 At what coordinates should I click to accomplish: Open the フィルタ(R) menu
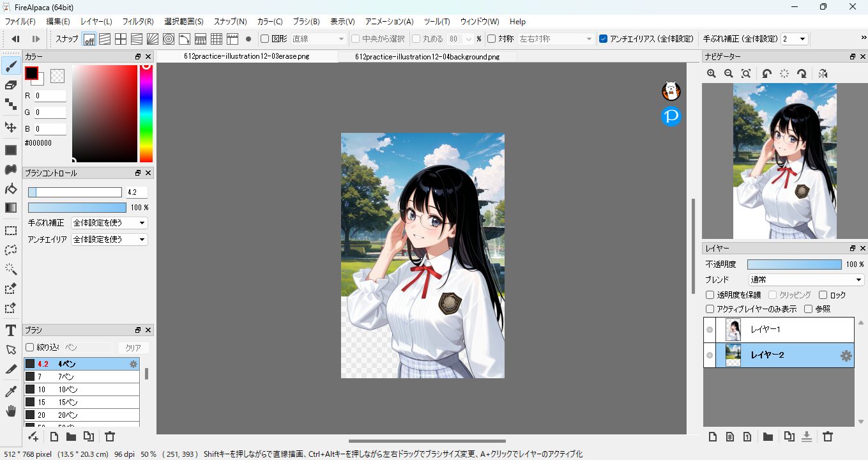pos(138,22)
